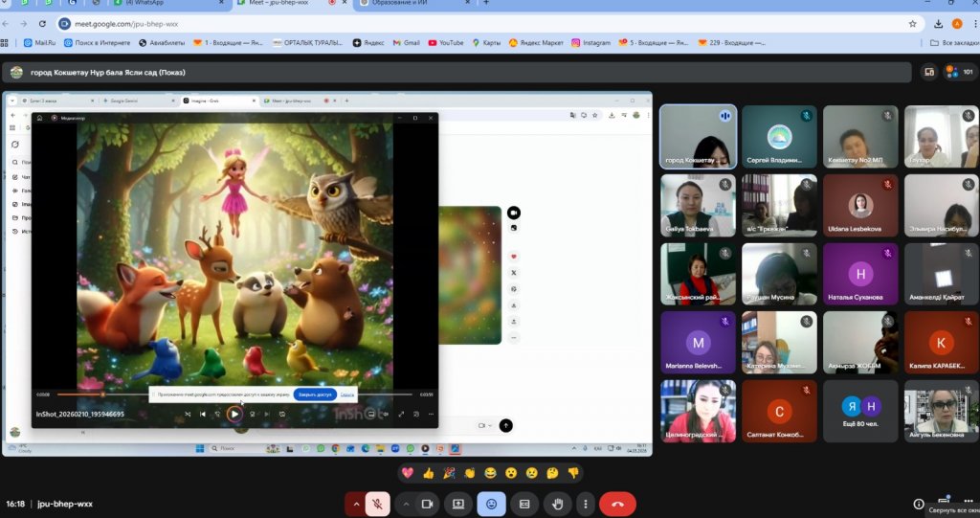Show participants list with 101 badge
Image resolution: width=980 pixels, height=518 pixels.
958,72
